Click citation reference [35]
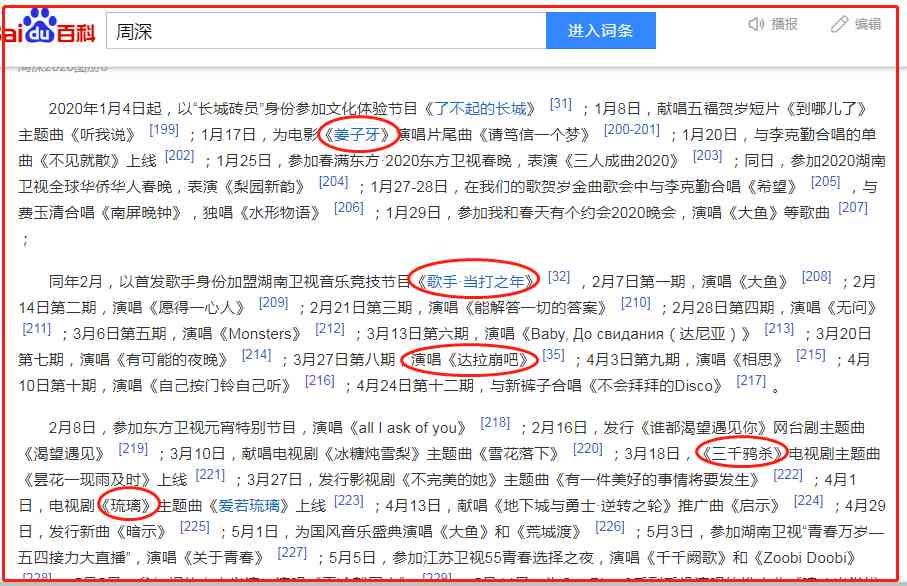 [553, 354]
